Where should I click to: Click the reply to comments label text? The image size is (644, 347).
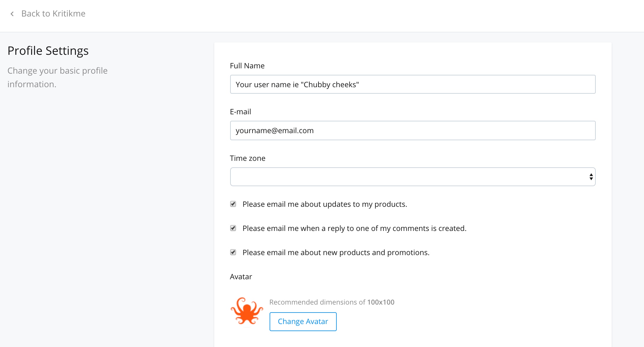(x=354, y=228)
